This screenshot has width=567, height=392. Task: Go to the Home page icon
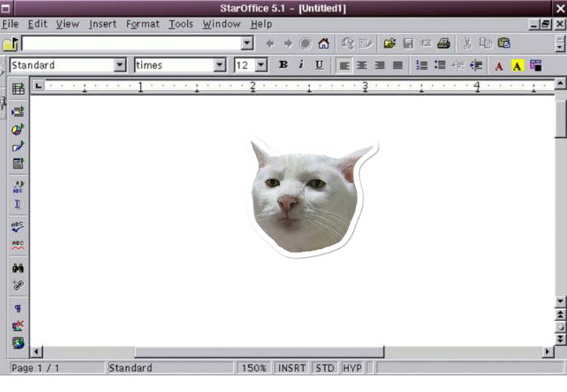pyautogui.click(x=323, y=44)
